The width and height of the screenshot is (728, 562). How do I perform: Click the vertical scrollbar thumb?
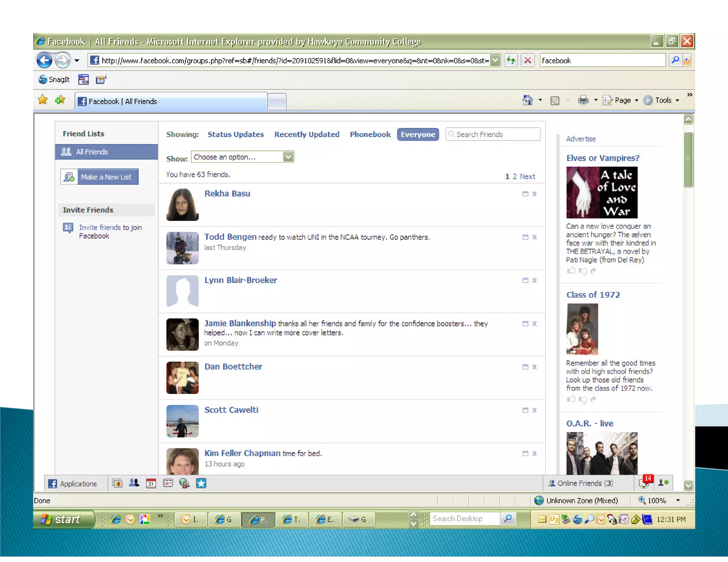pos(689,159)
